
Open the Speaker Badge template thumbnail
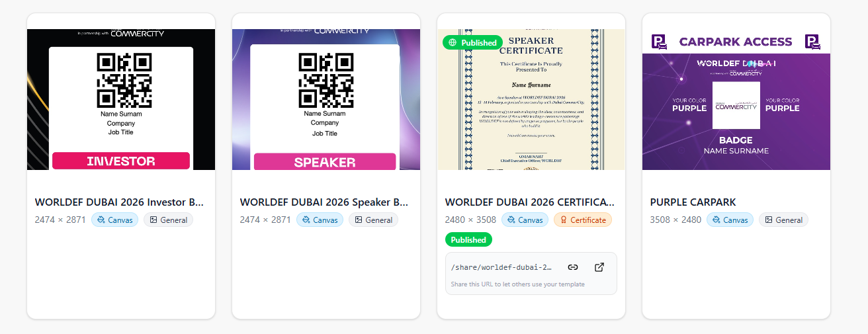(326, 99)
